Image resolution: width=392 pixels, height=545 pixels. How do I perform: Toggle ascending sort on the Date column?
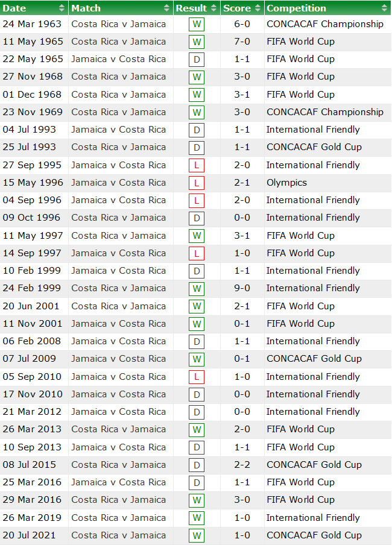(60, 5)
